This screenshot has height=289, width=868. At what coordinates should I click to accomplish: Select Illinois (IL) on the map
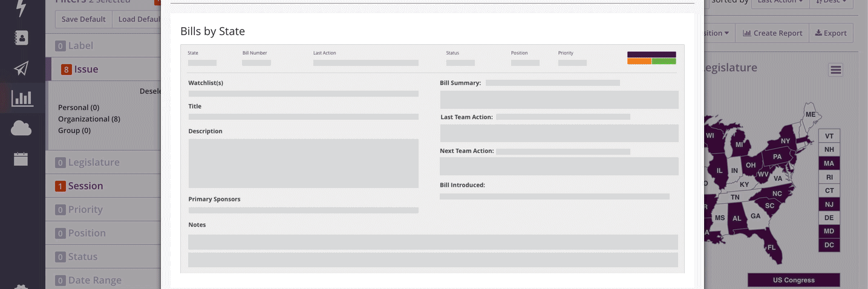click(719, 170)
